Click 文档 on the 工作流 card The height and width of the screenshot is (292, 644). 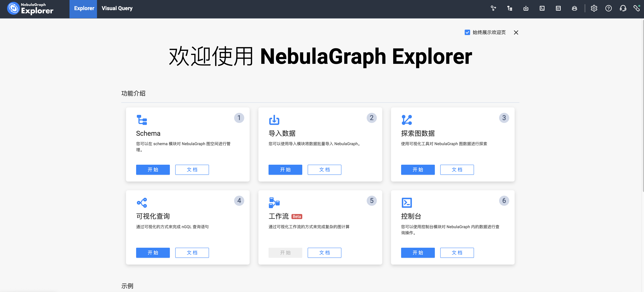coord(324,253)
